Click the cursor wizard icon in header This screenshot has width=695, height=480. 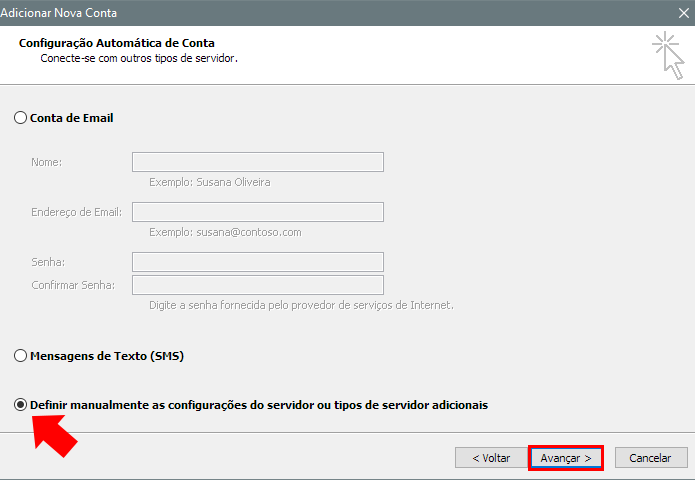click(668, 55)
